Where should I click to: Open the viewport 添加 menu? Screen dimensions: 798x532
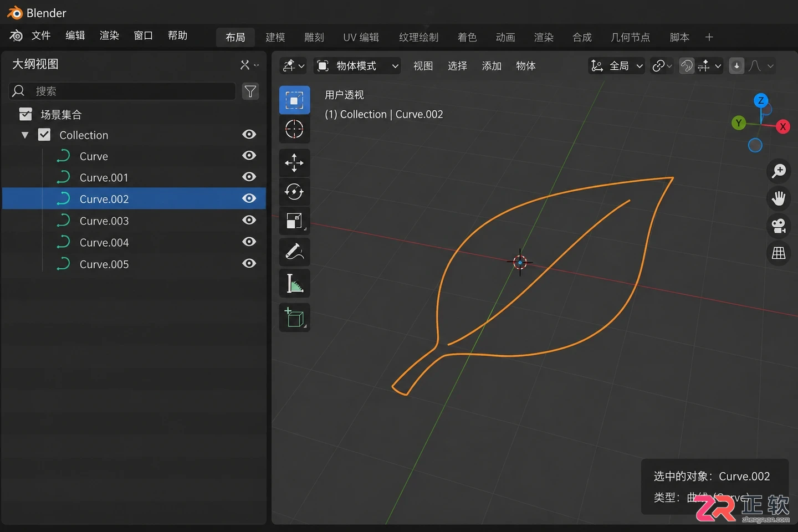click(x=492, y=66)
